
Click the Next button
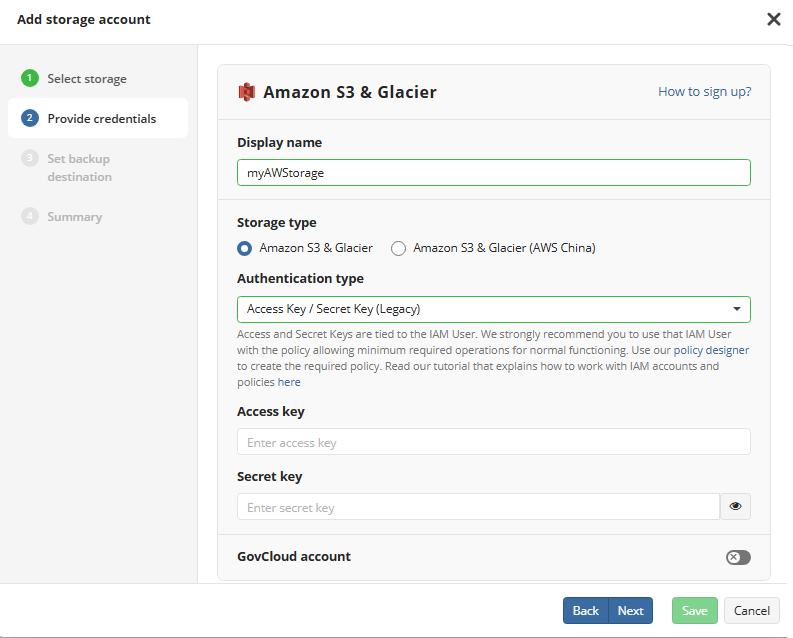[631, 611]
